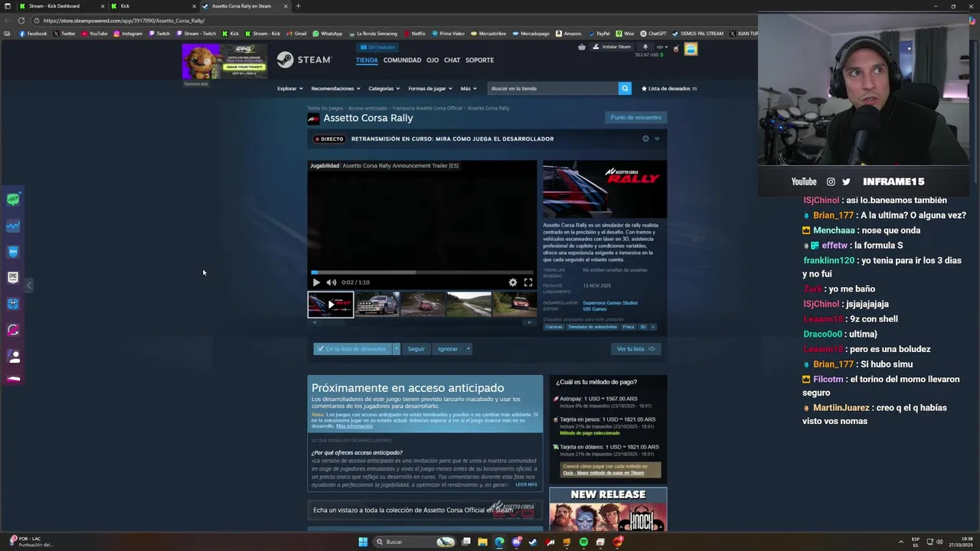
Task: Open the trailer video settings gear
Action: (x=513, y=282)
